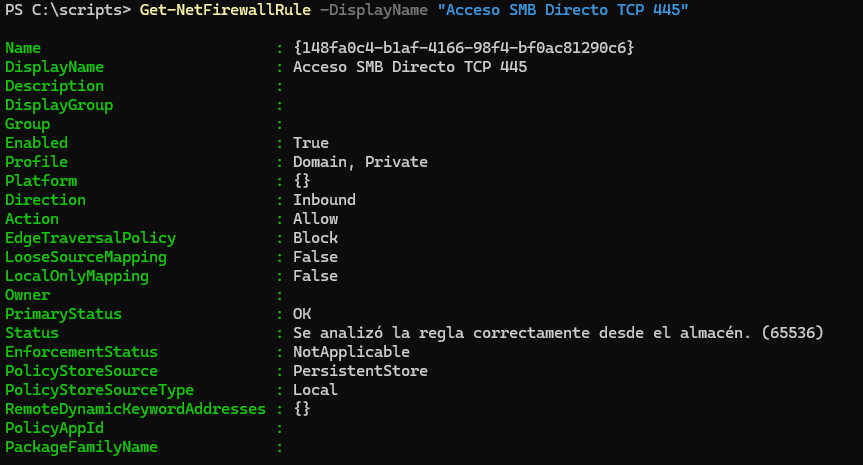Click the Status message ending in (65536)

[x=558, y=333]
